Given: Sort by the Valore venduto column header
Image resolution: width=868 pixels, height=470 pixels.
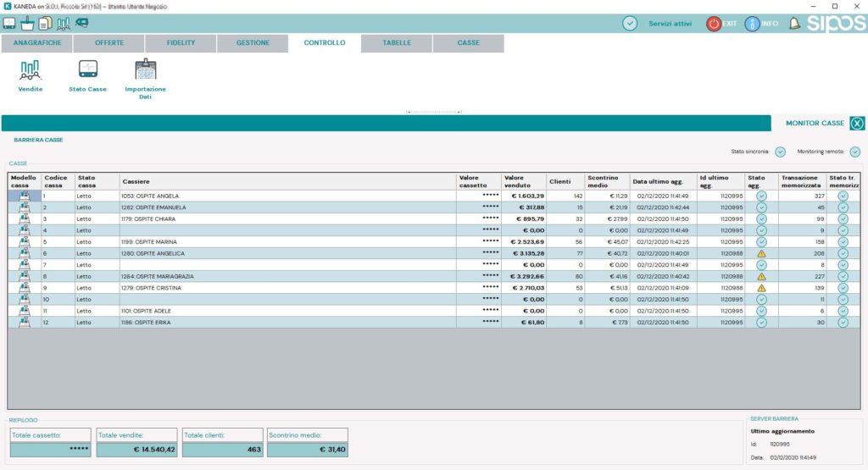Looking at the screenshot, I should click(x=522, y=181).
